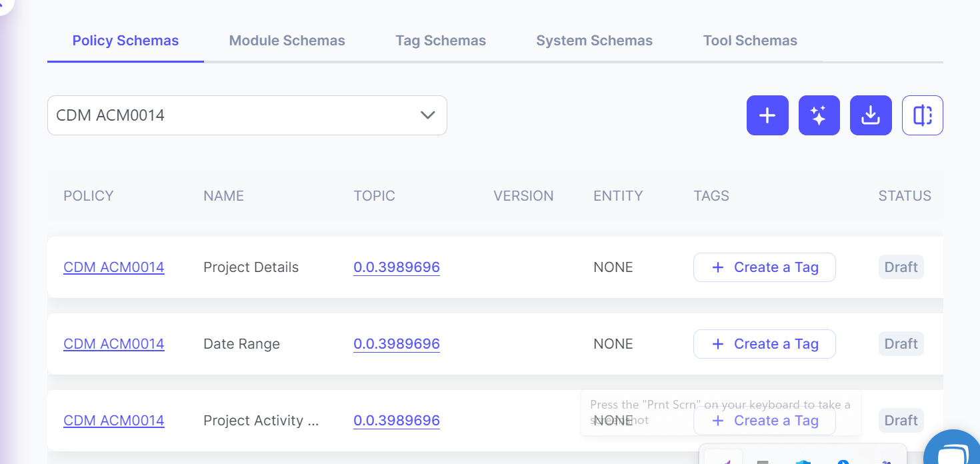Go to Tool Schemas tab
The width and height of the screenshot is (980, 464).
[x=750, y=41]
